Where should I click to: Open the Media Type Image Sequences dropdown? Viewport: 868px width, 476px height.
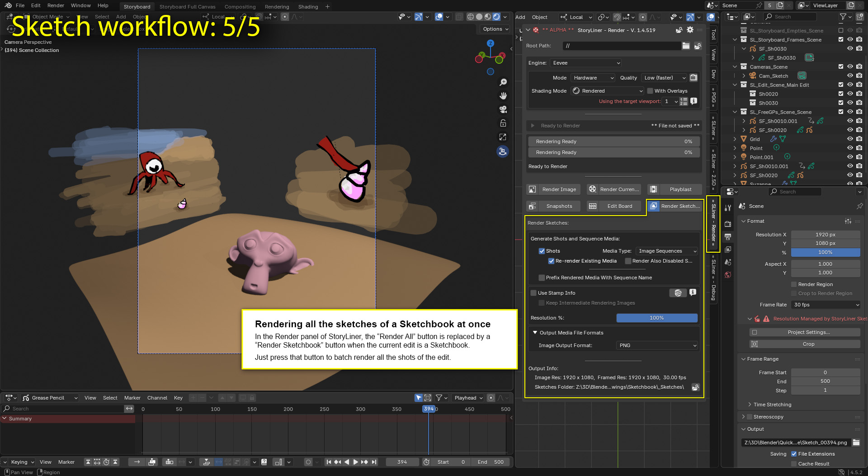click(x=667, y=251)
